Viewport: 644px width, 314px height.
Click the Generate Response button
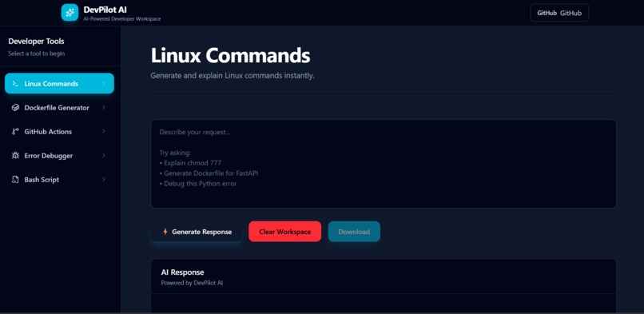pos(197,232)
